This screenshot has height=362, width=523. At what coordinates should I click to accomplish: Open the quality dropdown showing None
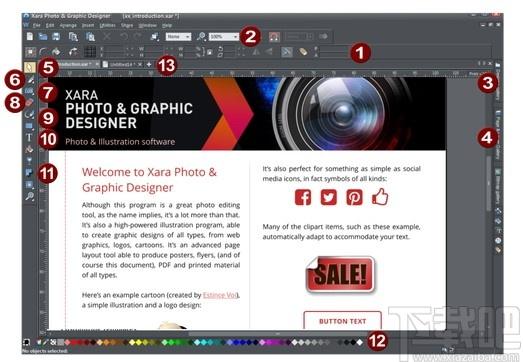(x=178, y=36)
